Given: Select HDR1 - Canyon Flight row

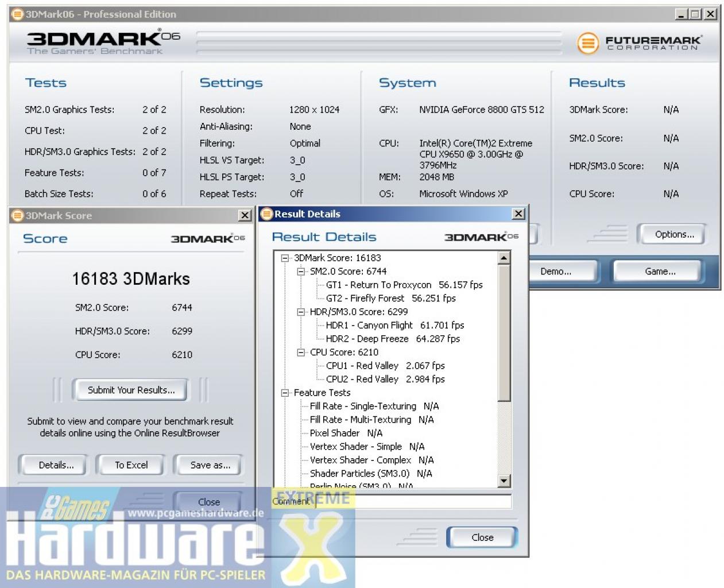Looking at the screenshot, I should 395,326.
